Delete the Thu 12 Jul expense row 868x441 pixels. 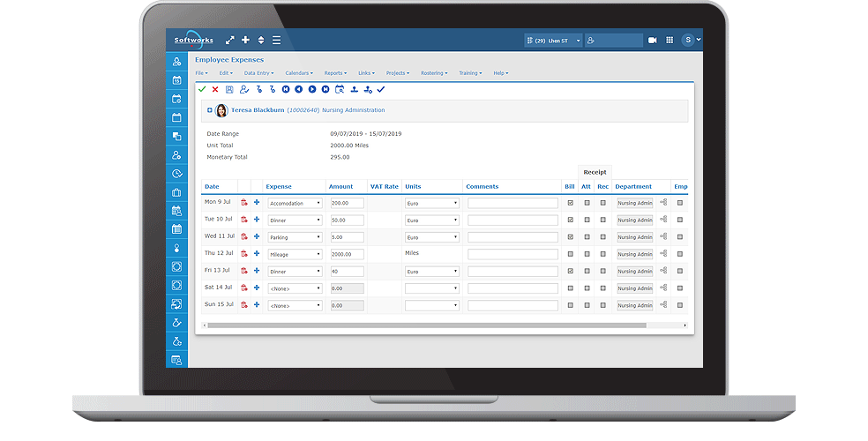click(244, 254)
